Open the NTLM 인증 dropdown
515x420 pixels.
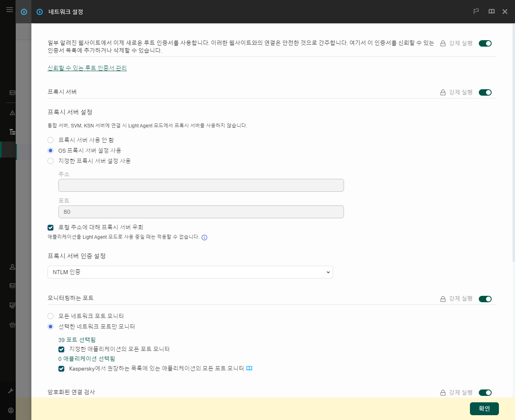point(190,272)
